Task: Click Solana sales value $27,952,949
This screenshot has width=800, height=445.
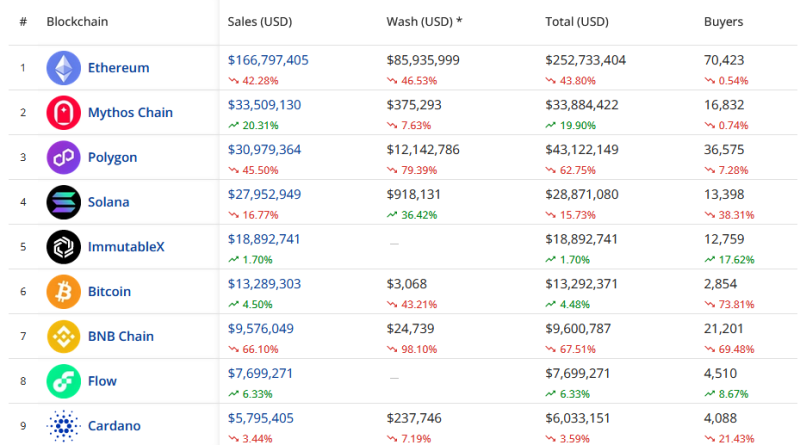Action: point(264,194)
